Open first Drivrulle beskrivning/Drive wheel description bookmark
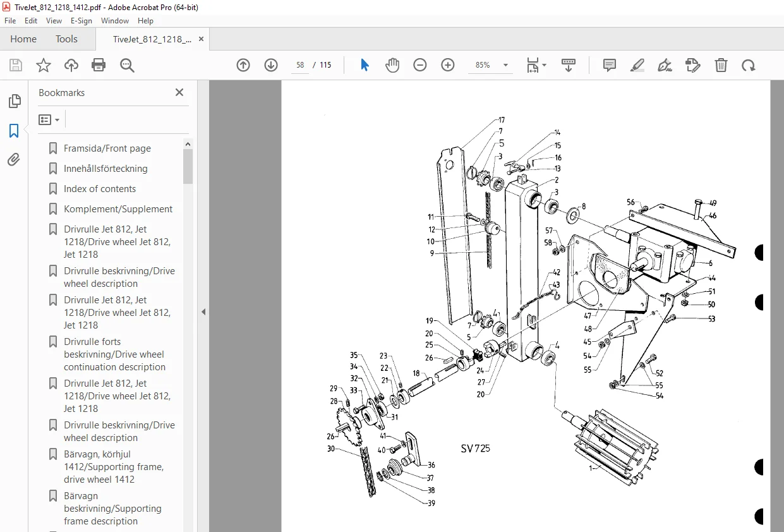The width and height of the screenshot is (784, 532). [119, 277]
